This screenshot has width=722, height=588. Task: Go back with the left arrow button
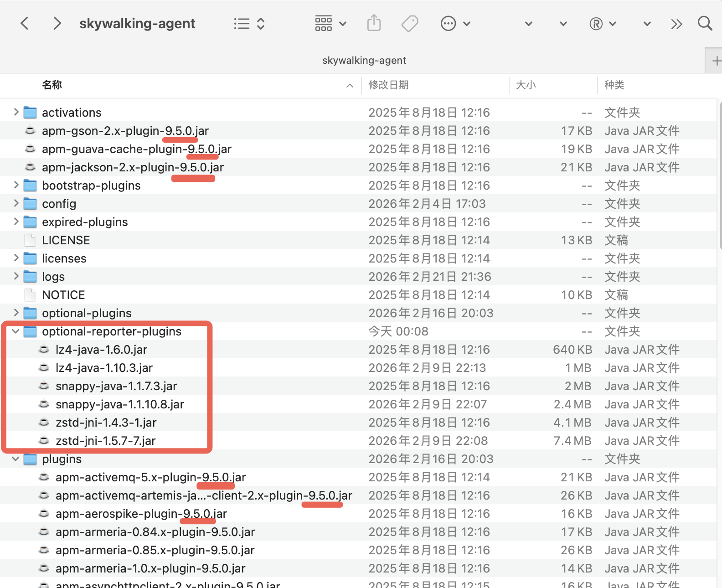click(x=25, y=23)
